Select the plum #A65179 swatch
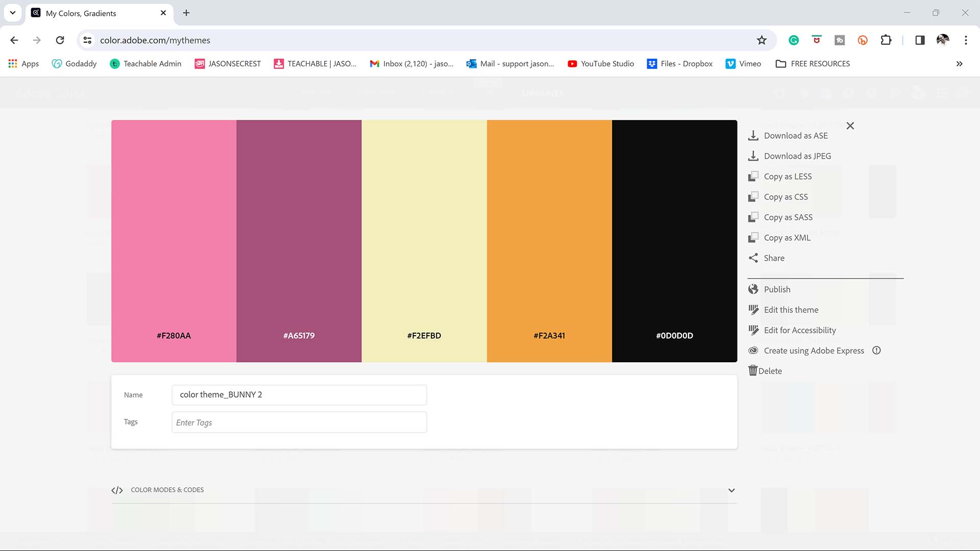This screenshot has height=551, width=980. tap(299, 241)
